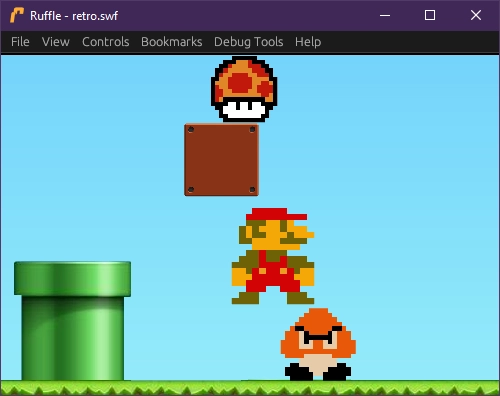The image size is (500, 396).
Task: Click the brown block under the mushroom
Action: click(221, 160)
